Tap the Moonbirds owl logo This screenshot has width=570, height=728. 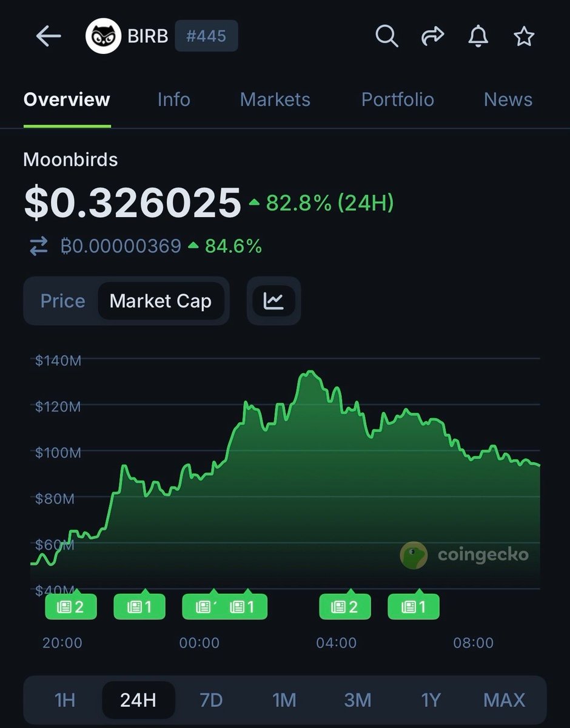coord(102,37)
